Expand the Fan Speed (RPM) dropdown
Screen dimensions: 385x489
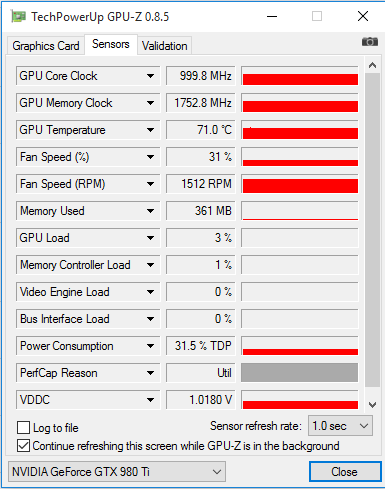[x=150, y=184]
